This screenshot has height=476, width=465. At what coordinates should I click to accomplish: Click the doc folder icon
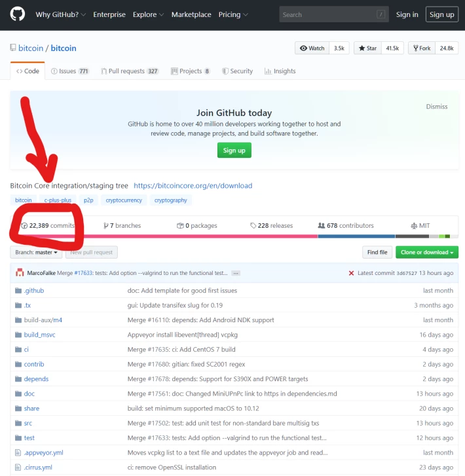18,394
